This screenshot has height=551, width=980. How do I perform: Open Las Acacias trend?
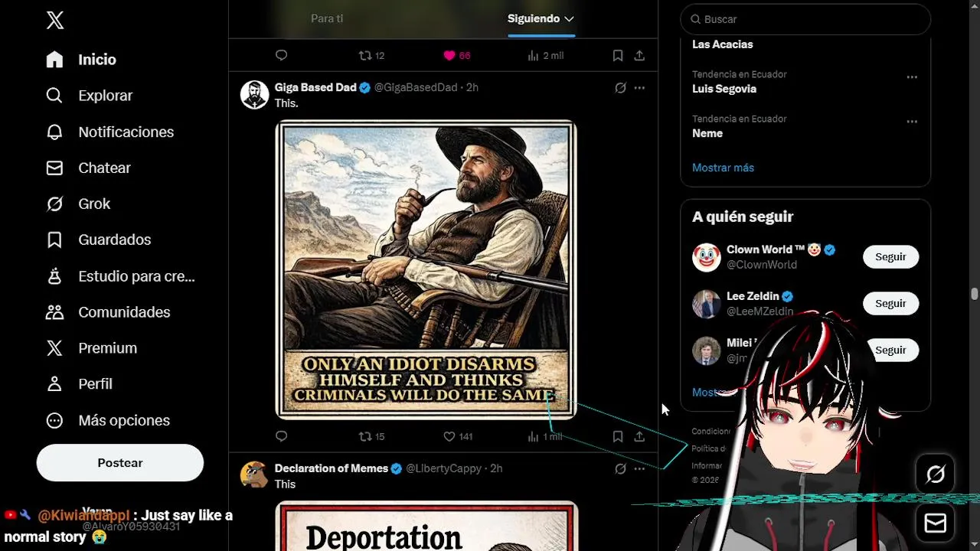click(x=723, y=44)
